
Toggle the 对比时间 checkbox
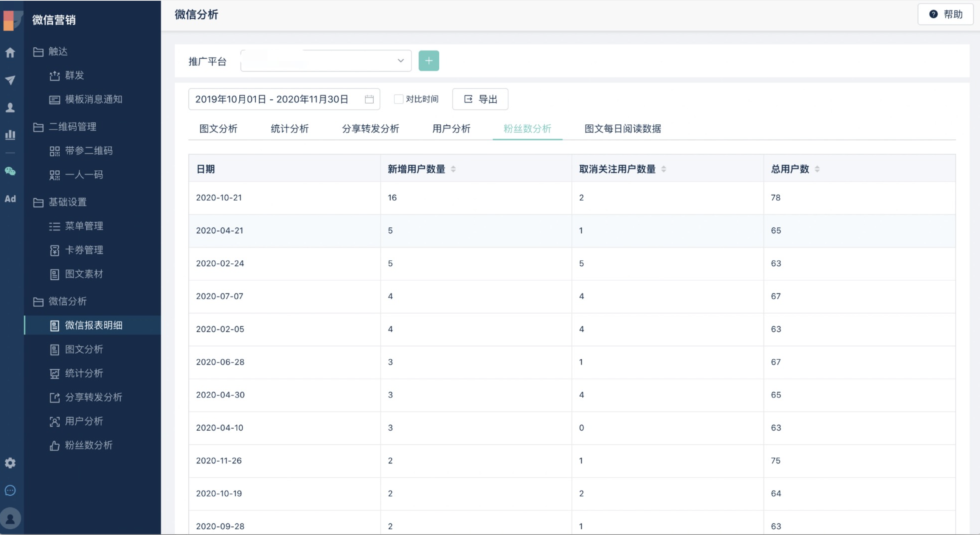(399, 99)
